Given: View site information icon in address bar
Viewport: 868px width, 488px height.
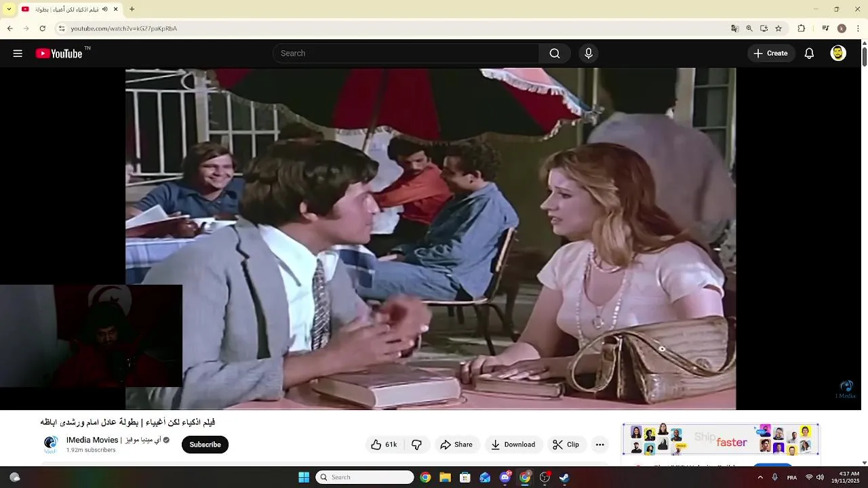Looking at the screenshot, I should point(62,28).
